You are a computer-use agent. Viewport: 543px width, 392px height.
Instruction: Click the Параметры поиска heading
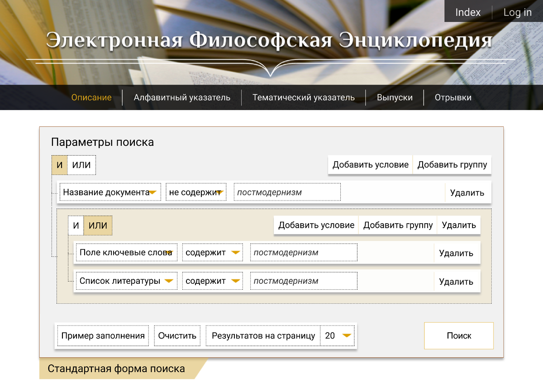[x=103, y=142]
